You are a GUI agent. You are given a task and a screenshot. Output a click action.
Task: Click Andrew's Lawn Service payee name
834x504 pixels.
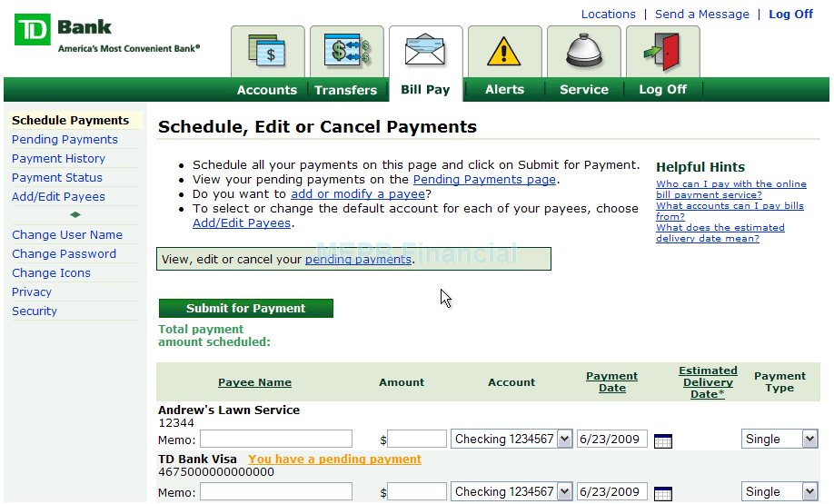[229, 410]
